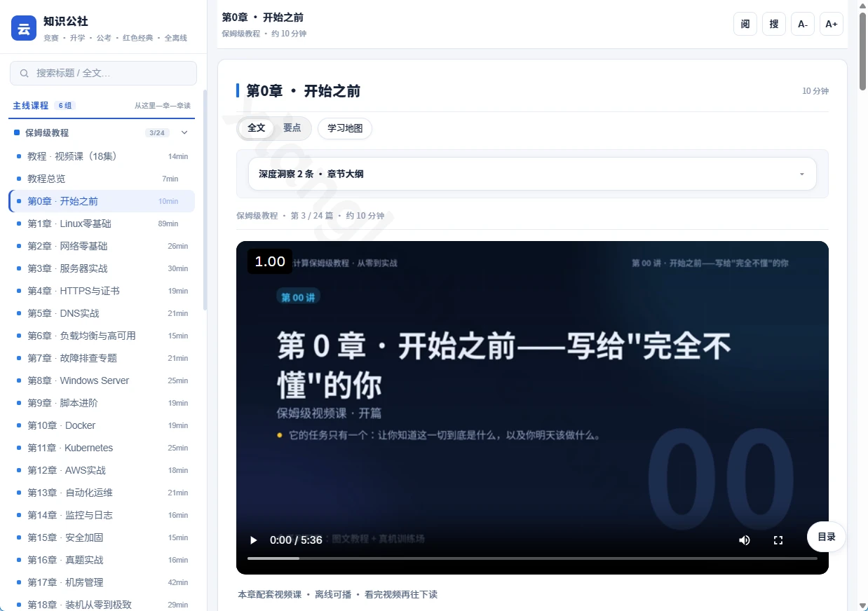Click the search magnifier icon

tap(25, 73)
